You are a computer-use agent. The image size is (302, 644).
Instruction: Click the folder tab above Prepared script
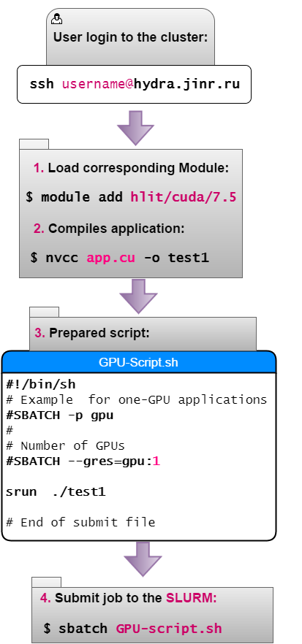click(44, 312)
